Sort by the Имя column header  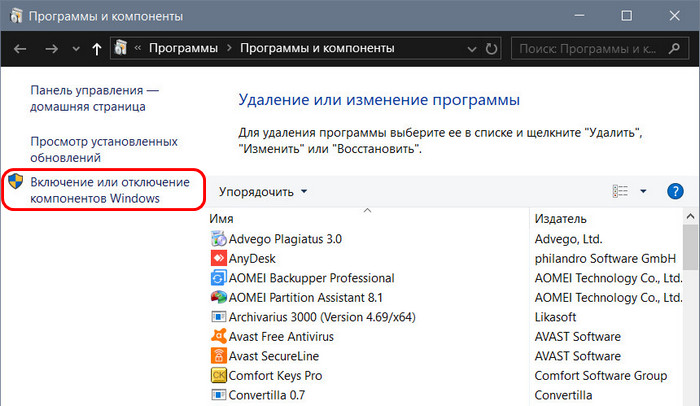(221, 218)
